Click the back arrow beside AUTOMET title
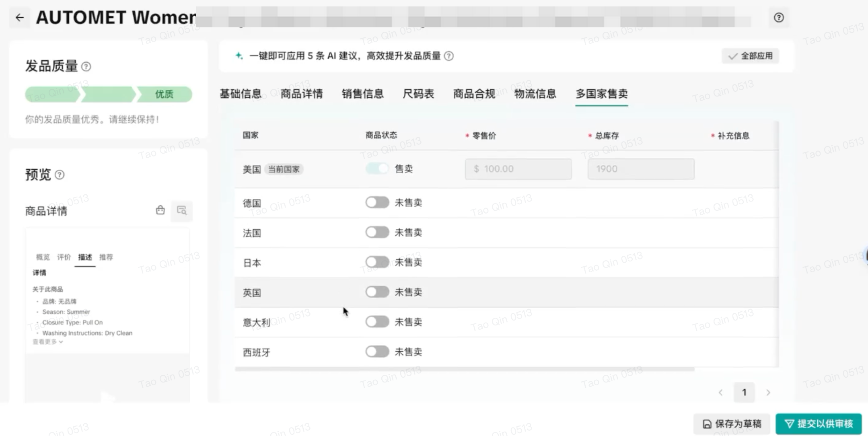868x436 pixels. [20, 18]
